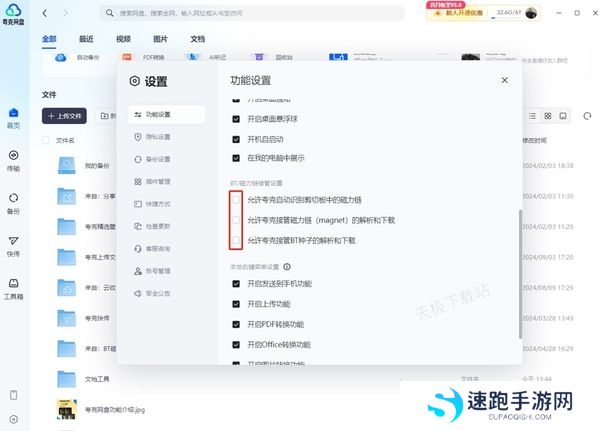Switch to the 全部 tab
The image size is (600, 431).
(49, 39)
